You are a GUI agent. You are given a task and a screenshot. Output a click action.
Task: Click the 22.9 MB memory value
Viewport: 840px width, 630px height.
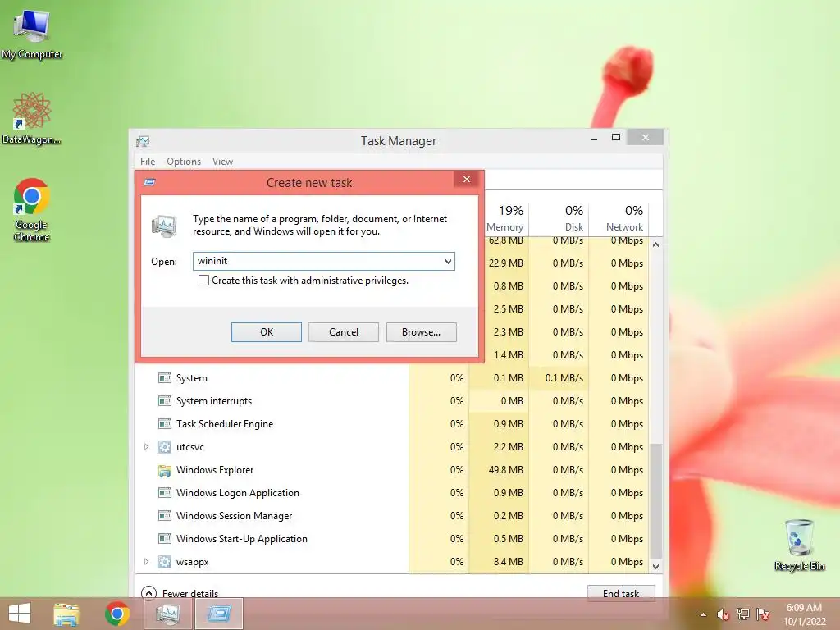click(505, 263)
